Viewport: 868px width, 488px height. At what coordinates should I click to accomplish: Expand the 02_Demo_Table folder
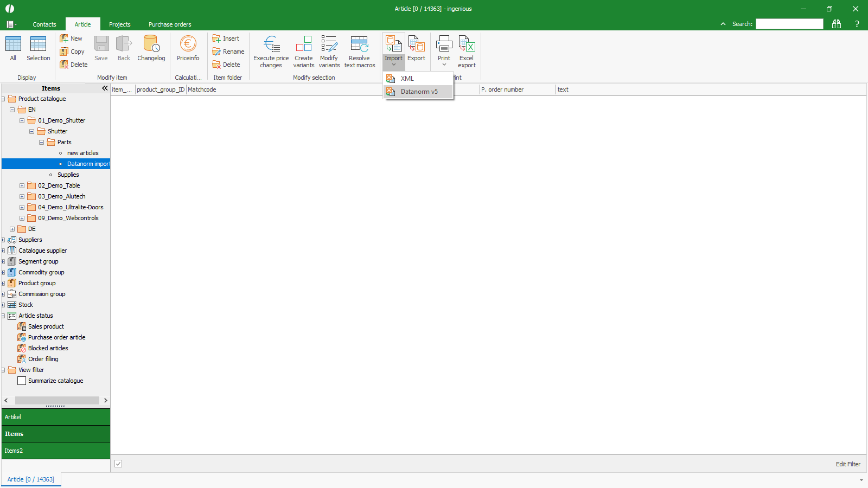pos(22,185)
